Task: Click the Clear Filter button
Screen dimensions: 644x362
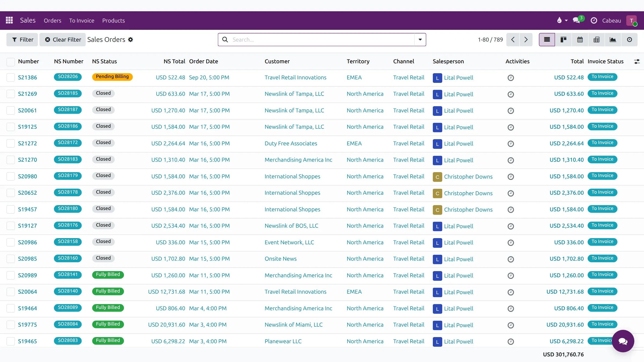Action: click(x=63, y=40)
